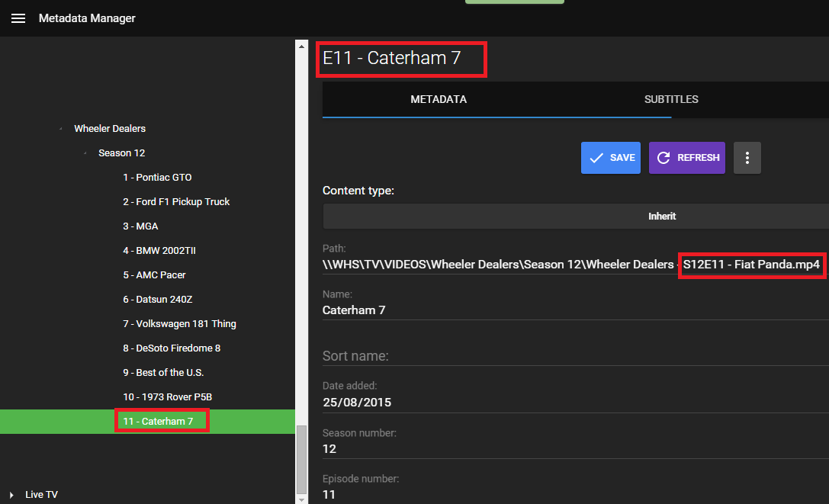Open the hamburger main menu
Screen dimensions: 829x504
[x=18, y=18]
